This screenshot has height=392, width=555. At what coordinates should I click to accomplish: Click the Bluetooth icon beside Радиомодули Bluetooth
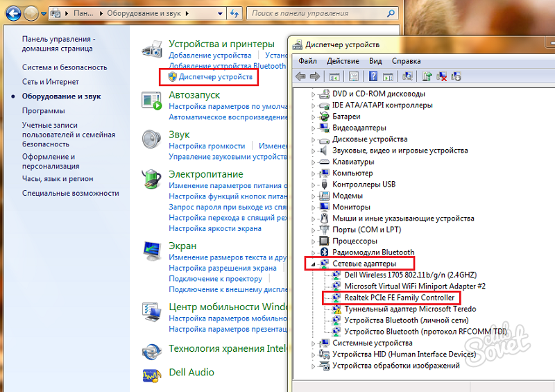(324, 252)
